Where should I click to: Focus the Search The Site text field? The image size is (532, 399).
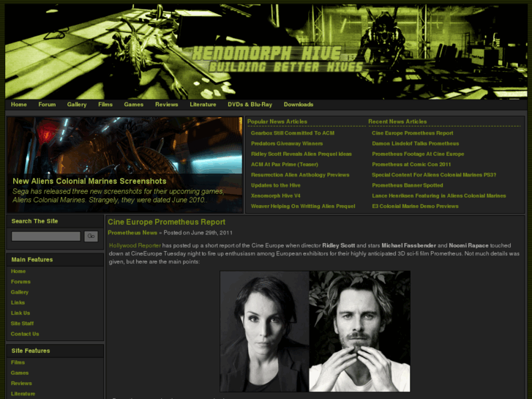tap(46, 236)
